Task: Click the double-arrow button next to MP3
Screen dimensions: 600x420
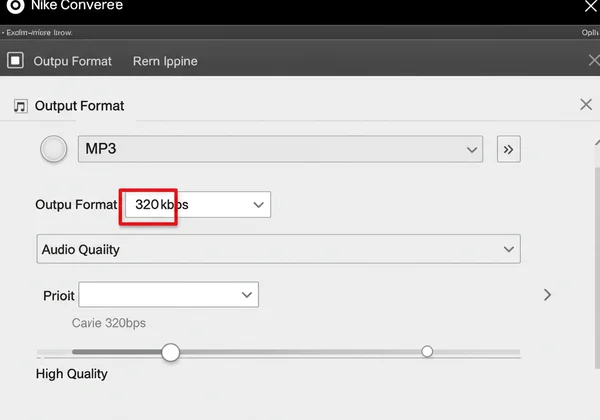Action: click(x=508, y=149)
